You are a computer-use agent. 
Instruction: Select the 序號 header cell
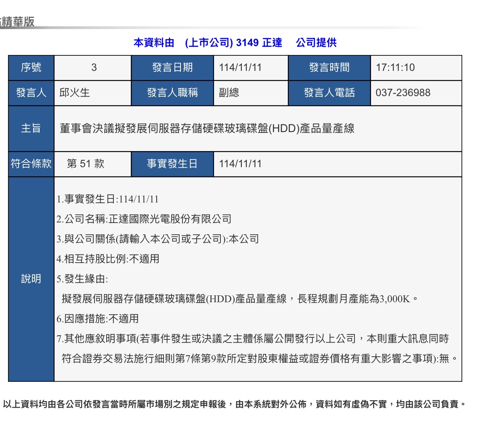pyautogui.click(x=31, y=68)
